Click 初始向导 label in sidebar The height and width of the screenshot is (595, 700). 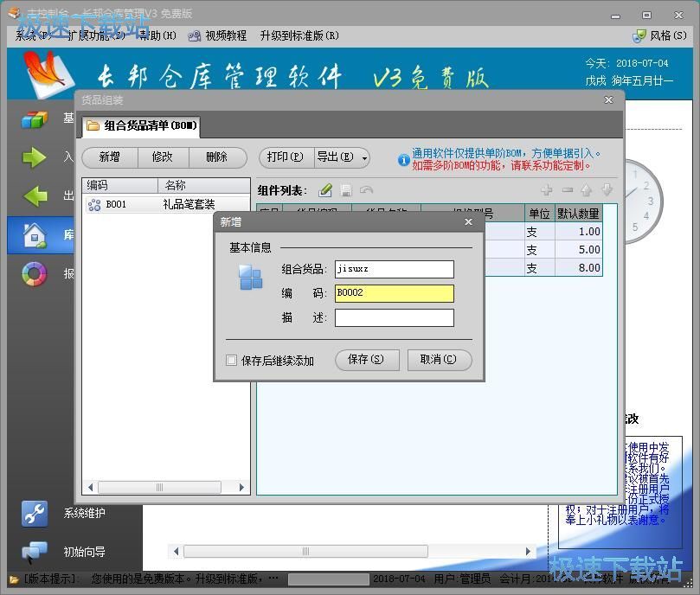85,552
